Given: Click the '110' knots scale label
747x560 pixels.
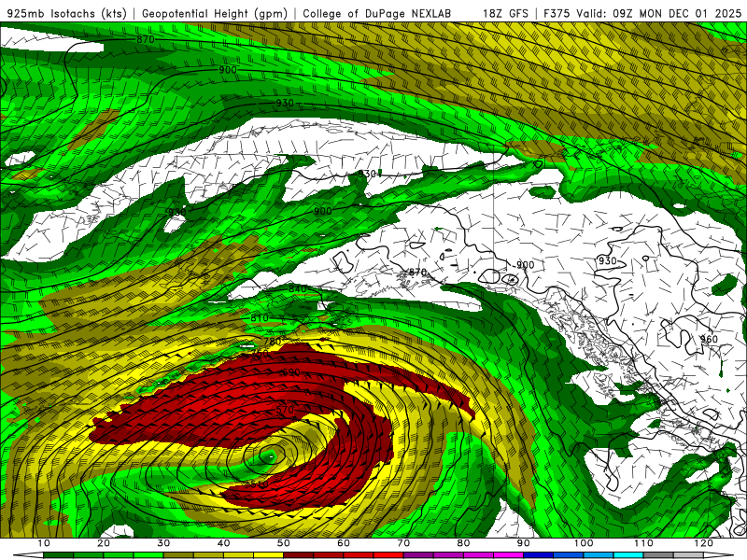Looking at the screenshot, I should point(643,543).
